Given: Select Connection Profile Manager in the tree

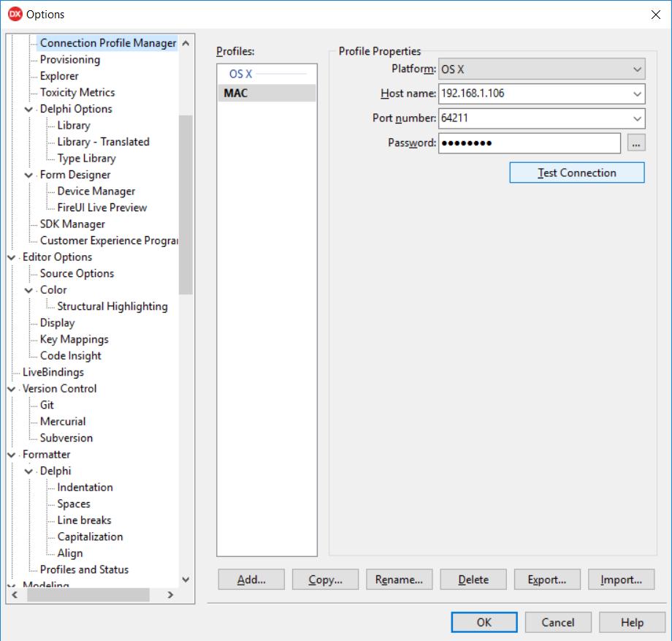Looking at the screenshot, I should click(x=108, y=43).
